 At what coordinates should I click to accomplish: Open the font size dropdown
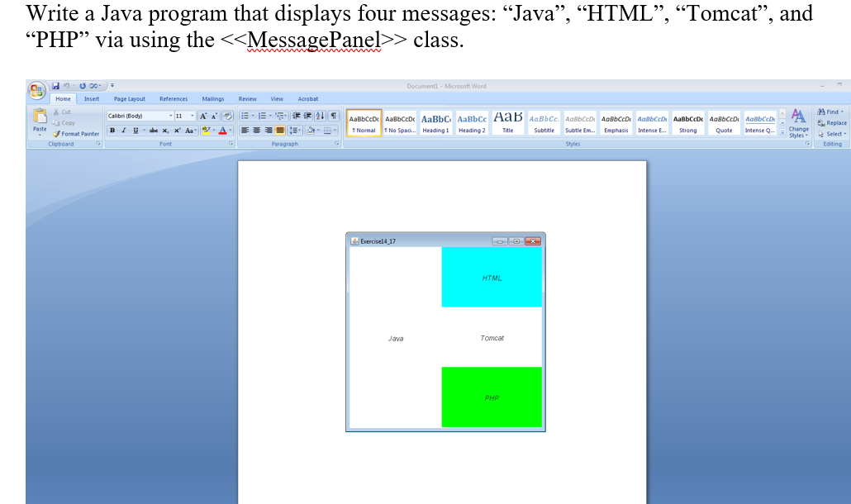click(x=193, y=116)
